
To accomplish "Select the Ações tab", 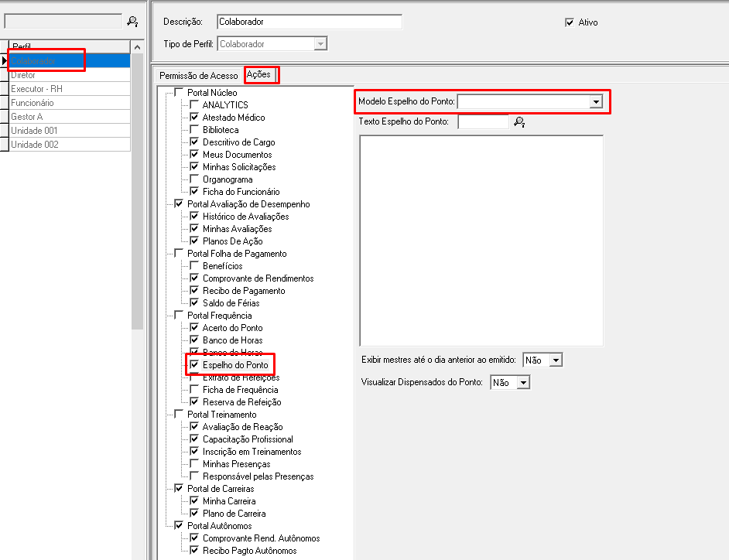I will tap(258, 74).
